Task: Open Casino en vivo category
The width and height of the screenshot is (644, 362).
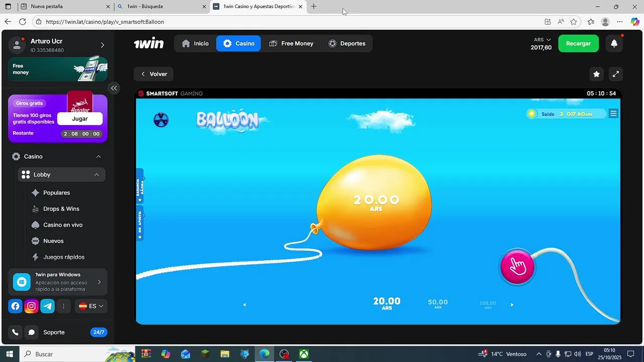Action: (x=63, y=225)
